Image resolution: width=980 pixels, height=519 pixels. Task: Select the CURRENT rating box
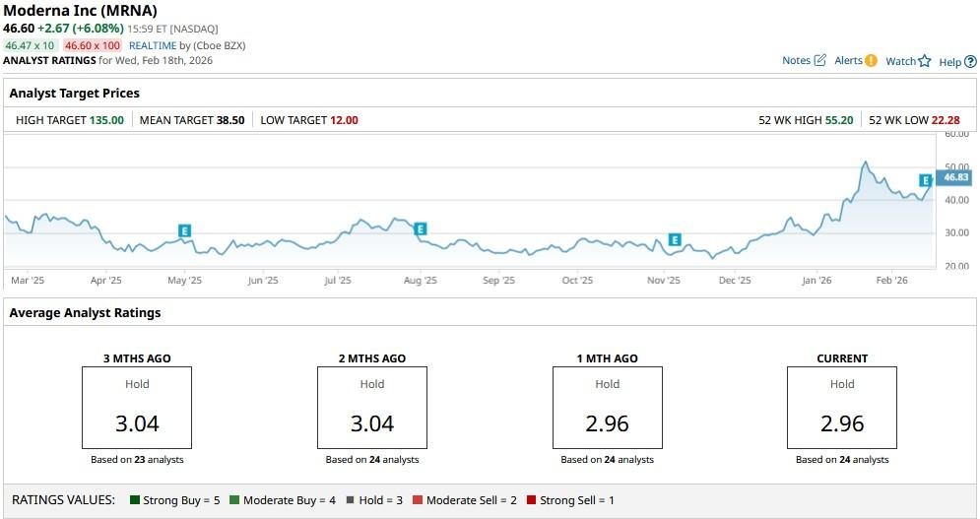tap(842, 408)
